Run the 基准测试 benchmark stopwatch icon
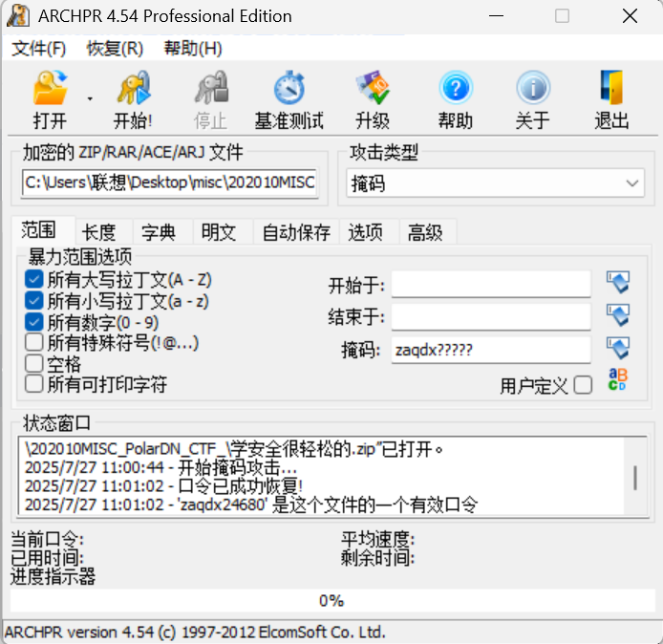 (x=289, y=88)
